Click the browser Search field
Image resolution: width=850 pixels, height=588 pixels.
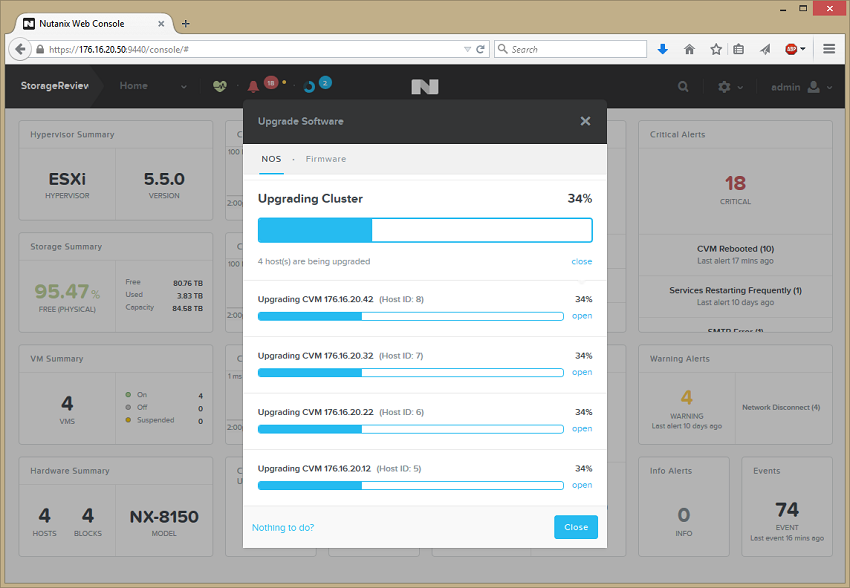(570, 49)
